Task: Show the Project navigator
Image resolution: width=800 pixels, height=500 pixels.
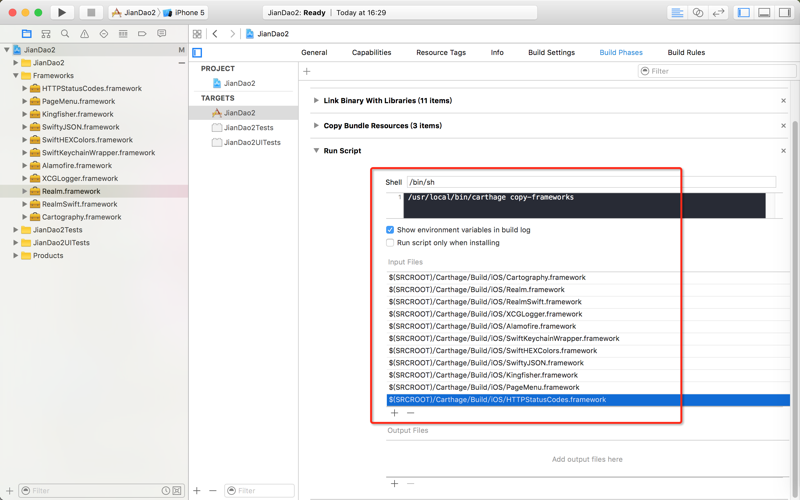Action: tap(27, 34)
